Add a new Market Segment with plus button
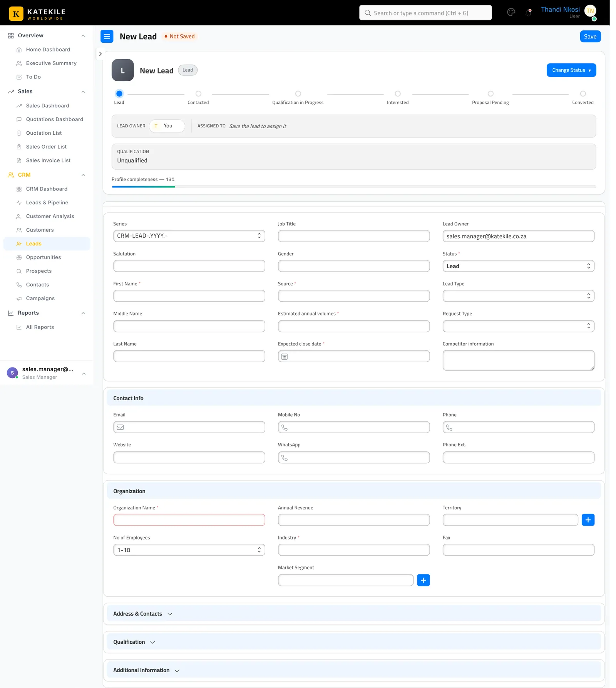The height and width of the screenshot is (688, 616). [423, 580]
